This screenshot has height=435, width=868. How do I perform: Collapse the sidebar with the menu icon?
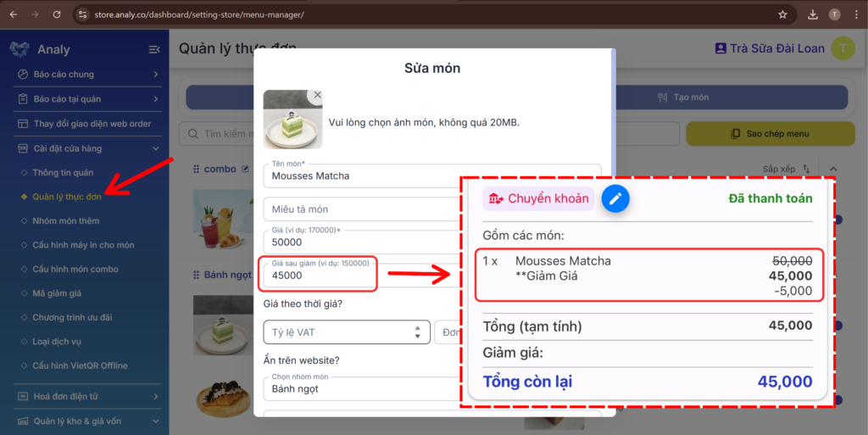coord(154,50)
